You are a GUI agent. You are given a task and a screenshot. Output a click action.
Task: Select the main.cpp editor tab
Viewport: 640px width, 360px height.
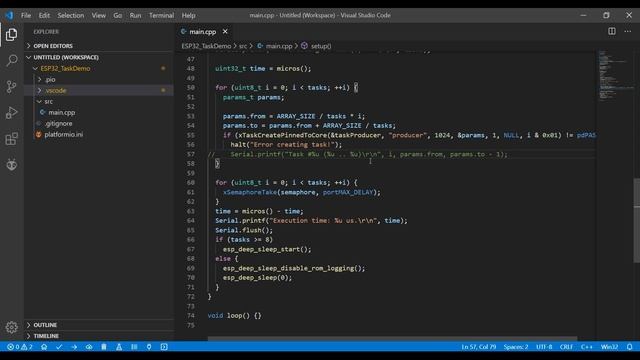tap(202, 31)
